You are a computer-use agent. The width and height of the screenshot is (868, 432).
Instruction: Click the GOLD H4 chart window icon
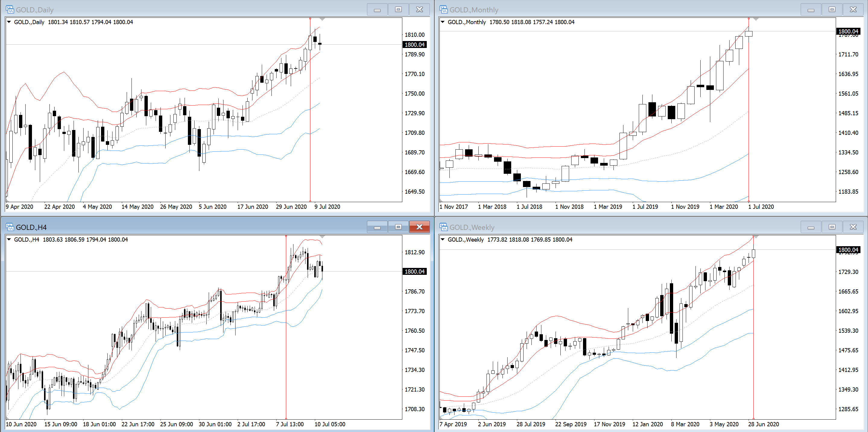(x=10, y=227)
